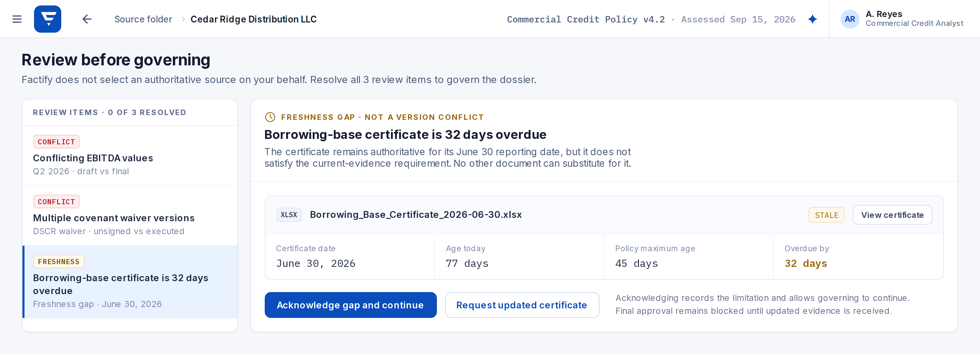Click 'Review before governing' page heading

116,60
